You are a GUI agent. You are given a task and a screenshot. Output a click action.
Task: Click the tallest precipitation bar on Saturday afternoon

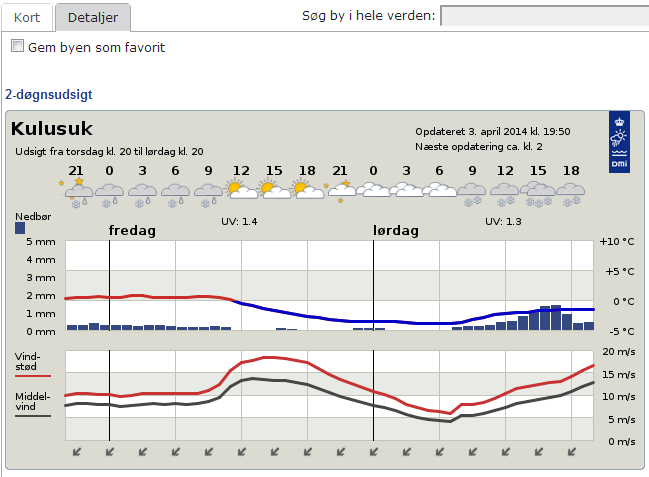(x=556, y=318)
